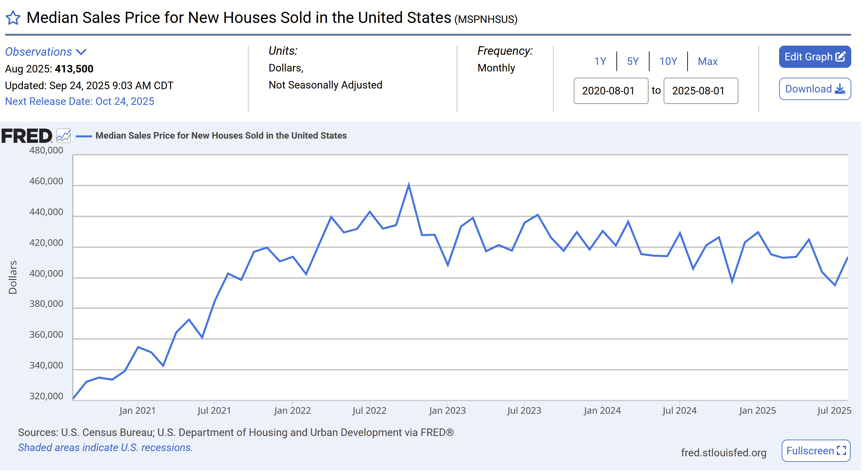Click the pencil icon in Edit Graph
The width and height of the screenshot is (868, 475).
[841, 57]
